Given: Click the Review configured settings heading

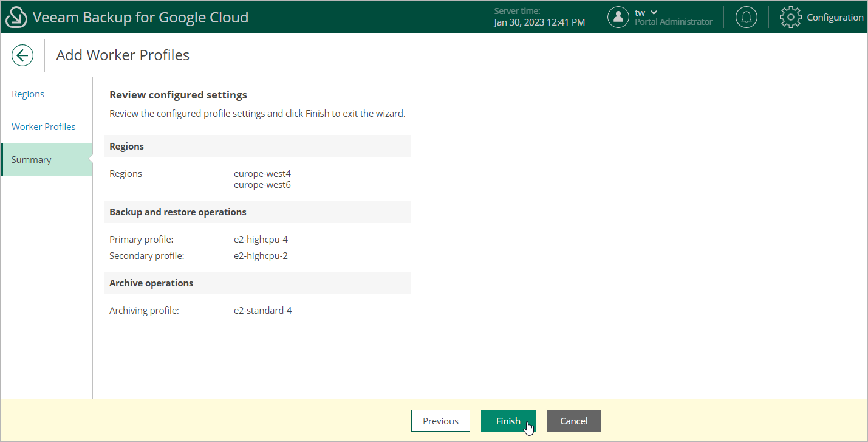Looking at the screenshot, I should tap(178, 95).
